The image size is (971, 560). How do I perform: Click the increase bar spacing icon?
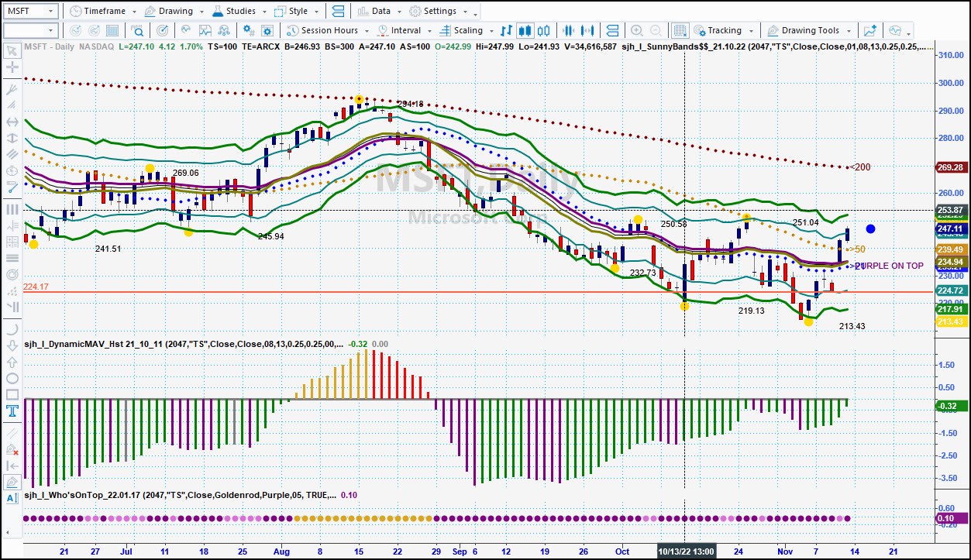point(588,31)
